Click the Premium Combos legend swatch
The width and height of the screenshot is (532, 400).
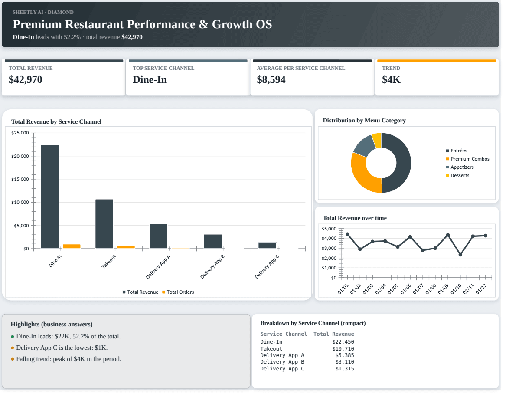tap(447, 159)
